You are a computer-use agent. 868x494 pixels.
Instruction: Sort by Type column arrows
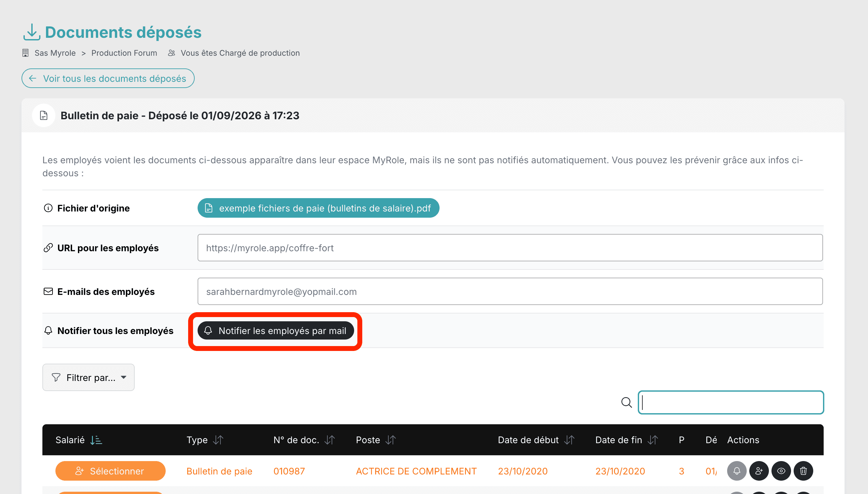[x=218, y=440]
